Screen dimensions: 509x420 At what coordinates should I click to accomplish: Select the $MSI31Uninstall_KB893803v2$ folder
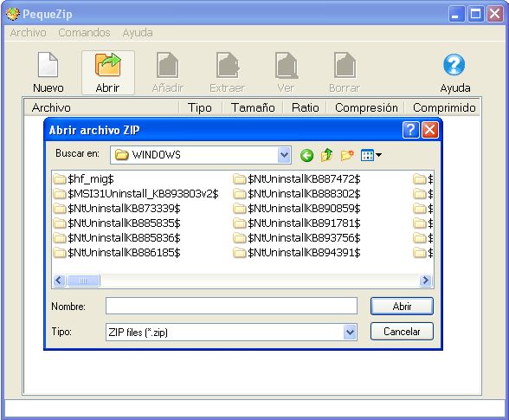click(136, 194)
